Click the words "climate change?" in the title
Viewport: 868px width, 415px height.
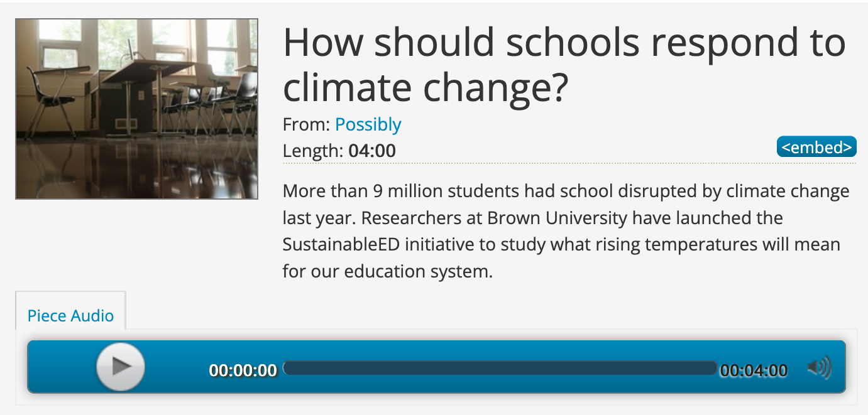(x=426, y=88)
